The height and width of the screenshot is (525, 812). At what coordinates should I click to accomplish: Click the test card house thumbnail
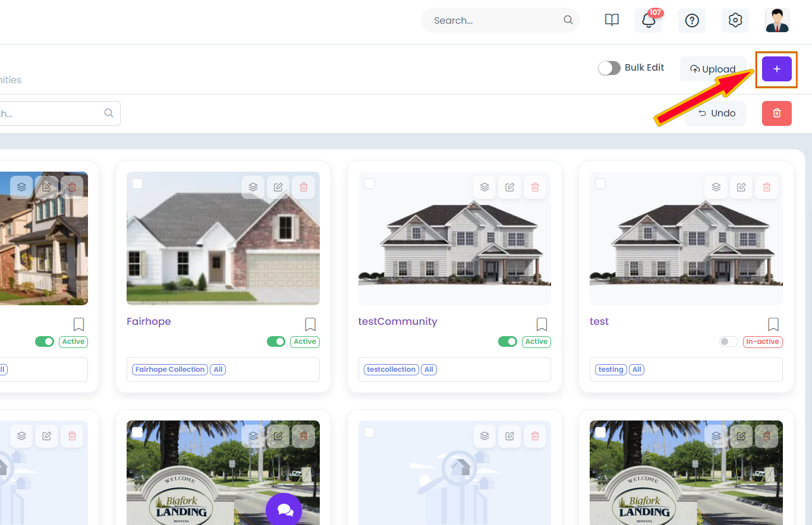click(686, 239)
